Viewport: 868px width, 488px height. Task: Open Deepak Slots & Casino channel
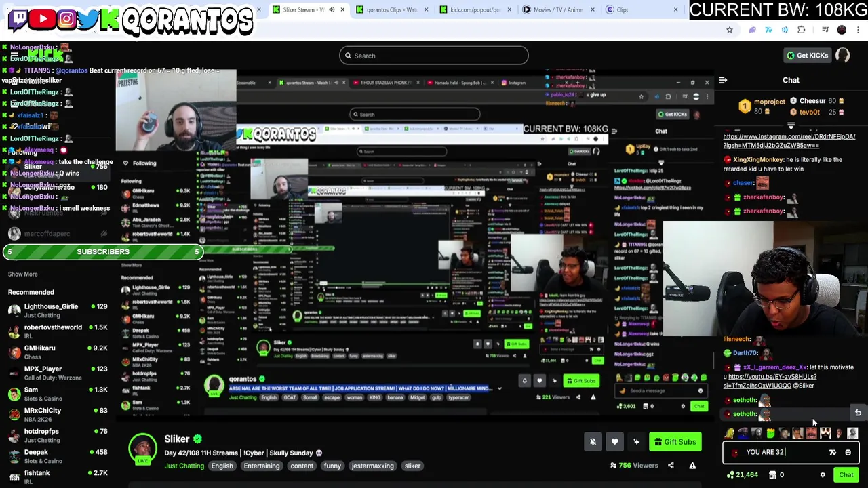click(58, 456)
